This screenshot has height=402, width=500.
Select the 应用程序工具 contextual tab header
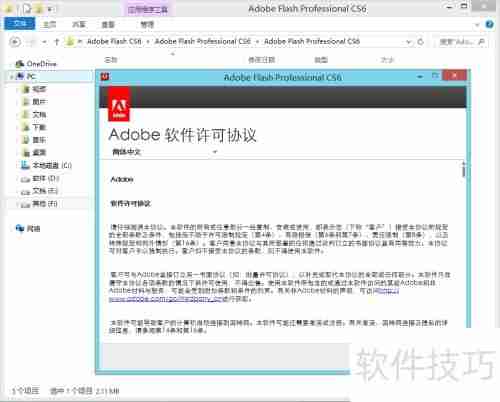pyautogui.click(x=148, y=10)
